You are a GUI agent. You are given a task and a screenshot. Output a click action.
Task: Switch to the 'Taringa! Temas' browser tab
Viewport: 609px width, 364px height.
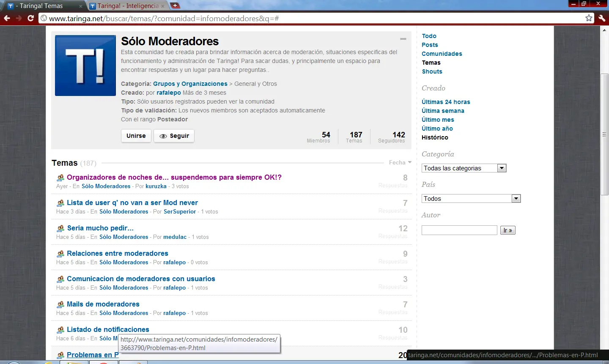(44, 6)
